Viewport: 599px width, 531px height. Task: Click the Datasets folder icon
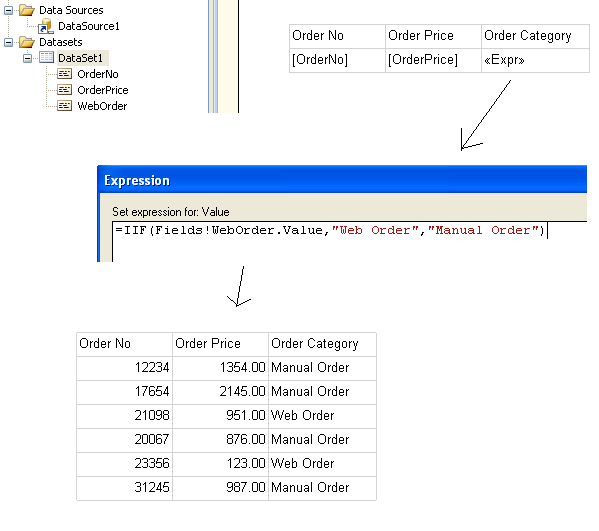click(x=27, y=42)
